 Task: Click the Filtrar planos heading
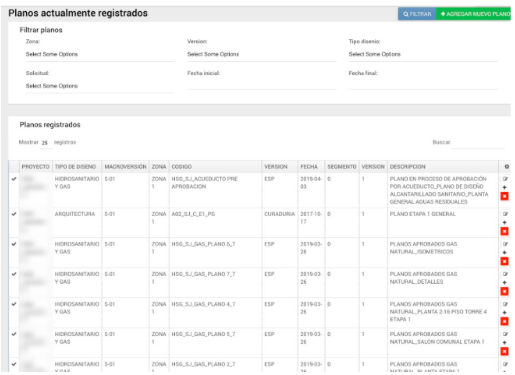[x=41, y=30]
